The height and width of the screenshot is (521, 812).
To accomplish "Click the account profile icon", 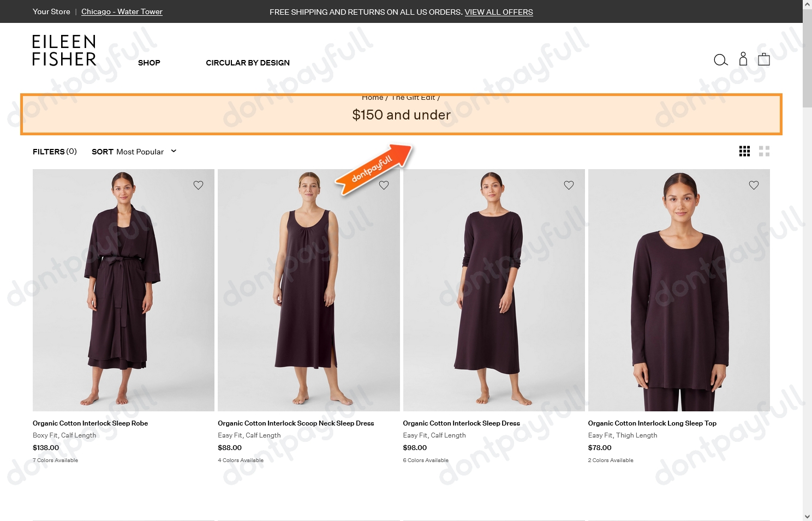I will click(x=743, y=60).
